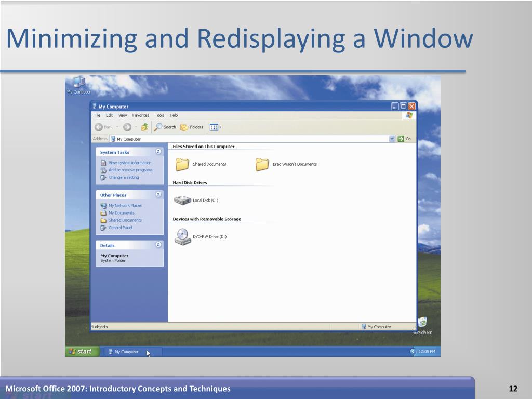The height and width of the screenshot is (399, 532).
Task: Select the Local Disk (C:) drive icon
Action: pyautogui.click(x=182, y=201)
